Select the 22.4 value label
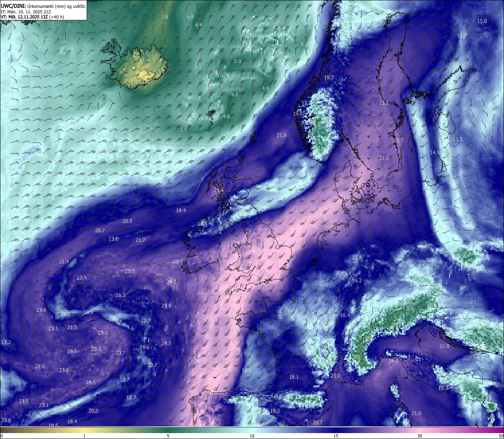 [82, 278]
